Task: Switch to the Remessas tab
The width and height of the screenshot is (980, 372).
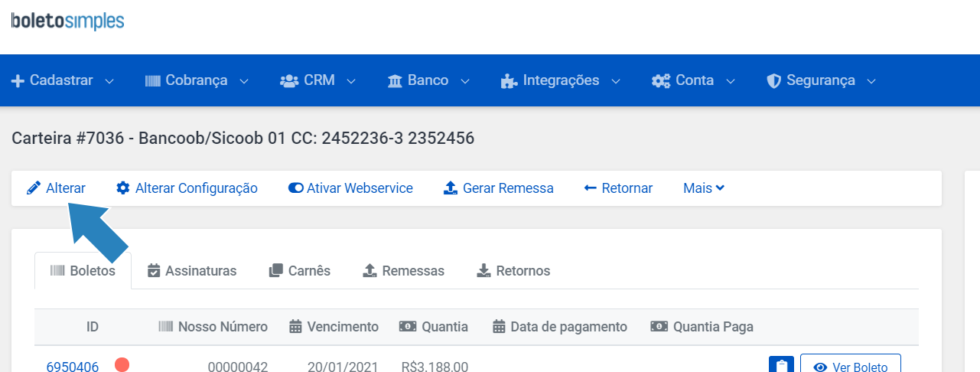Action: click(403, 270)
